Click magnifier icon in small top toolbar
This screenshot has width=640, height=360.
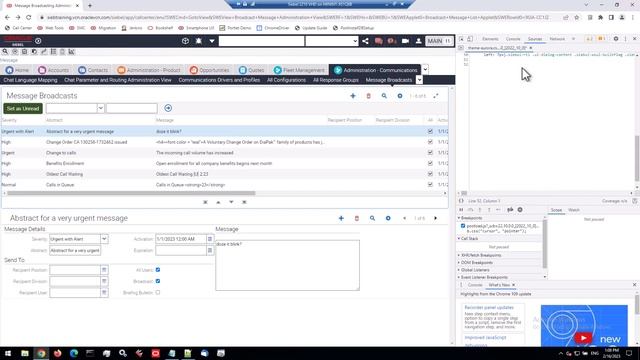pos(5,52)
